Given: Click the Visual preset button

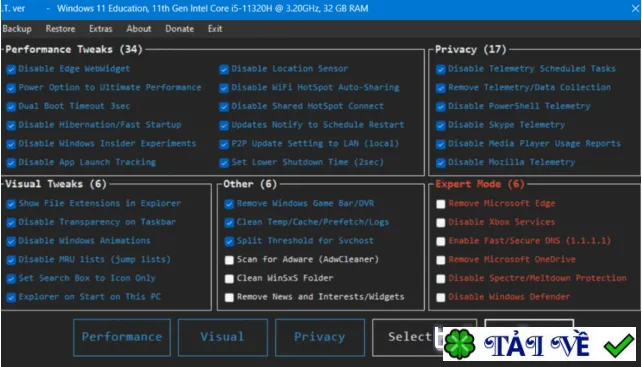Looking at the screenshot, I should coord(223,337).
